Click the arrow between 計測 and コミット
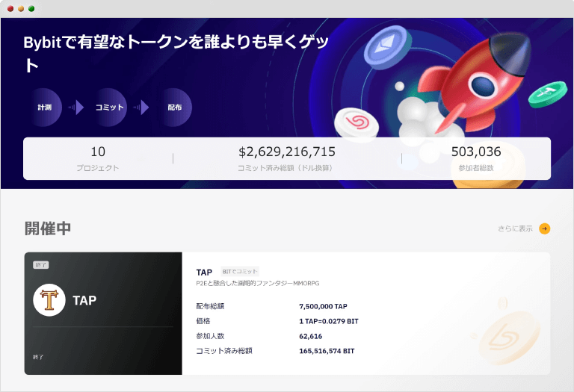The image size is (574, 392). [x=76, y=107]
